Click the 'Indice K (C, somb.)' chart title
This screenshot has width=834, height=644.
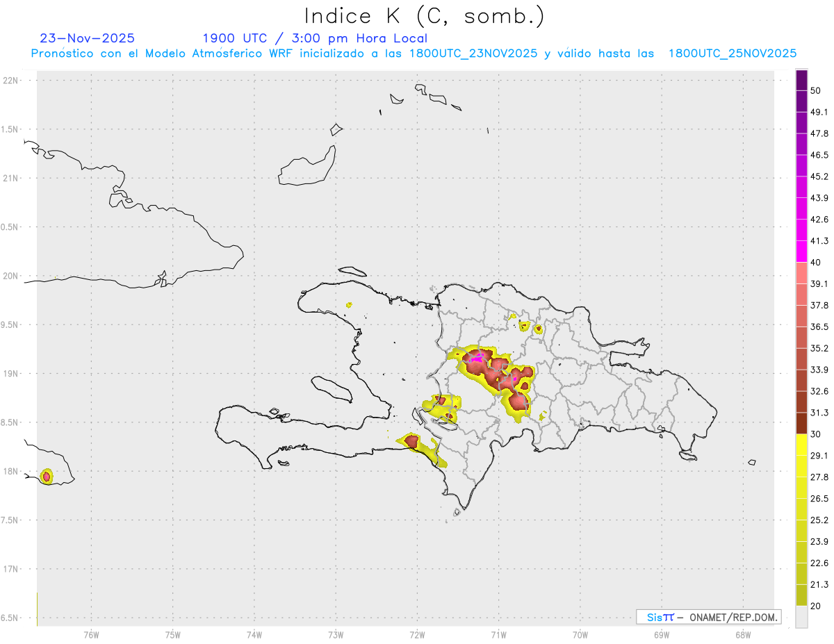[x=425, y=15]
